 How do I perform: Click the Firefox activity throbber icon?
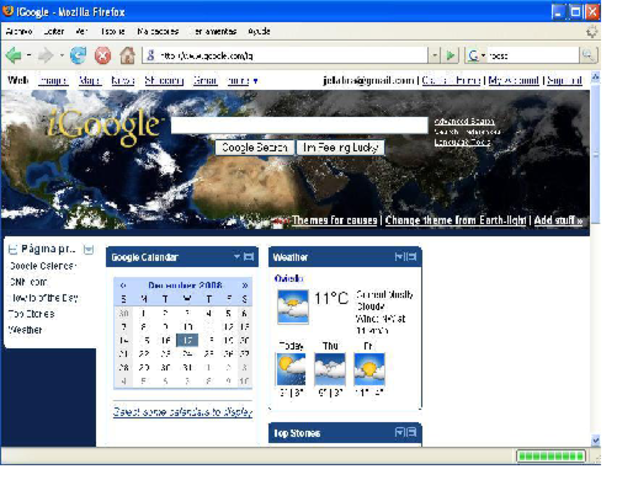(x=591, y=31)
